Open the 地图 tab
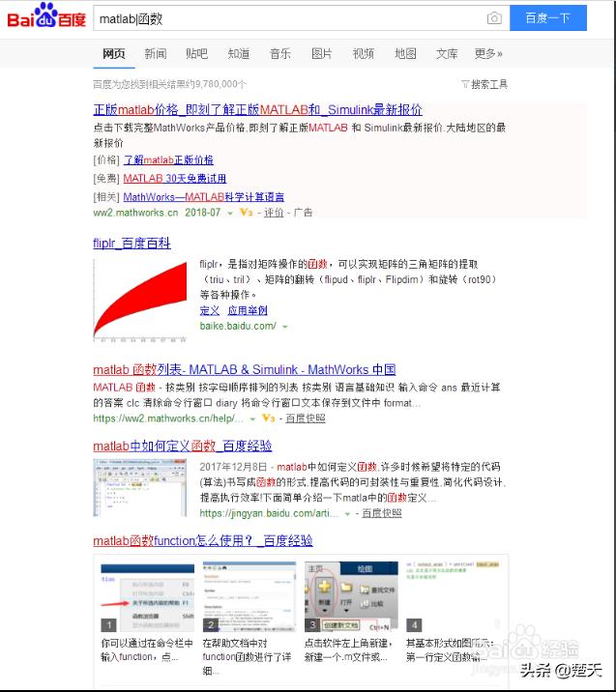 point(405,54)
